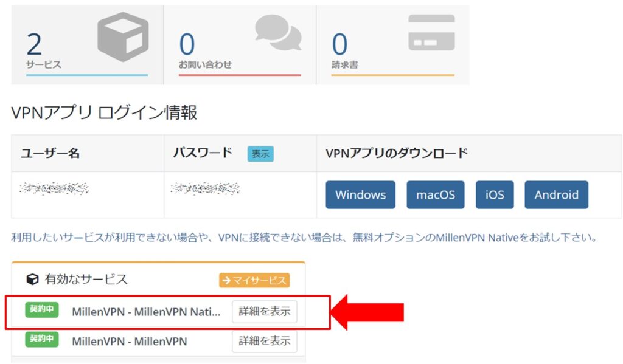
Task: Show details for MillenVPN Native service
Action: tap(265, 312)
